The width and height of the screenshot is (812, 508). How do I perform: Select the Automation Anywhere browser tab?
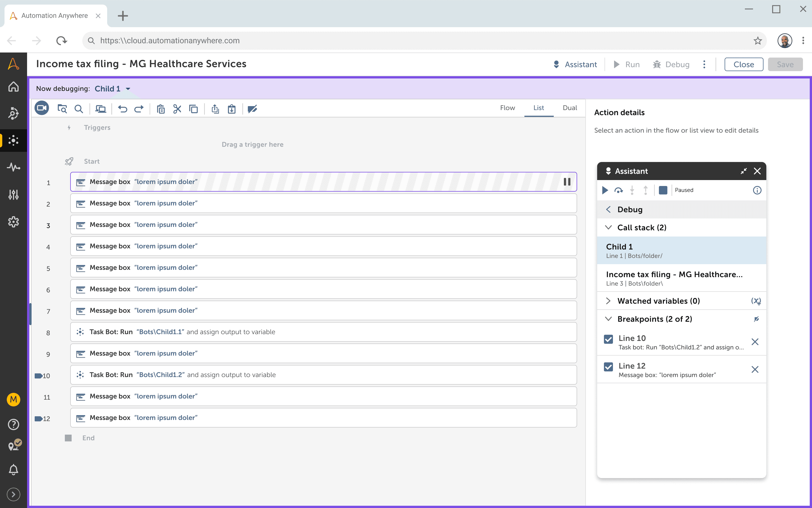click(55, 16)
